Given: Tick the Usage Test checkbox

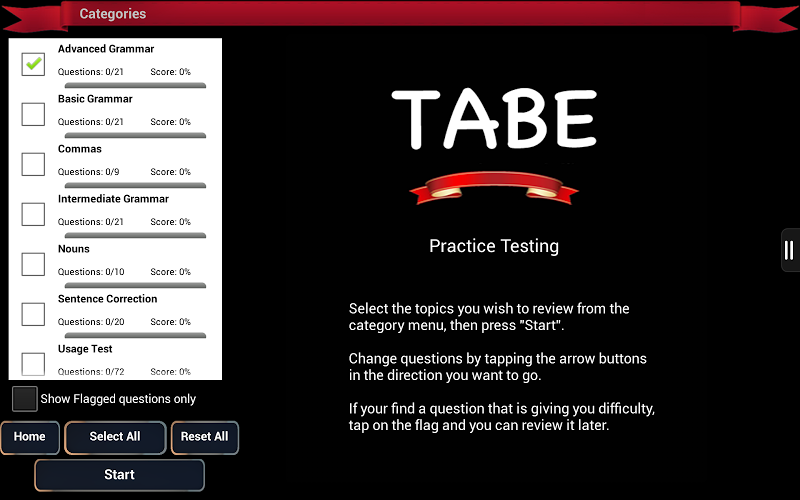Looking at the screenshot, I should 33,364.
